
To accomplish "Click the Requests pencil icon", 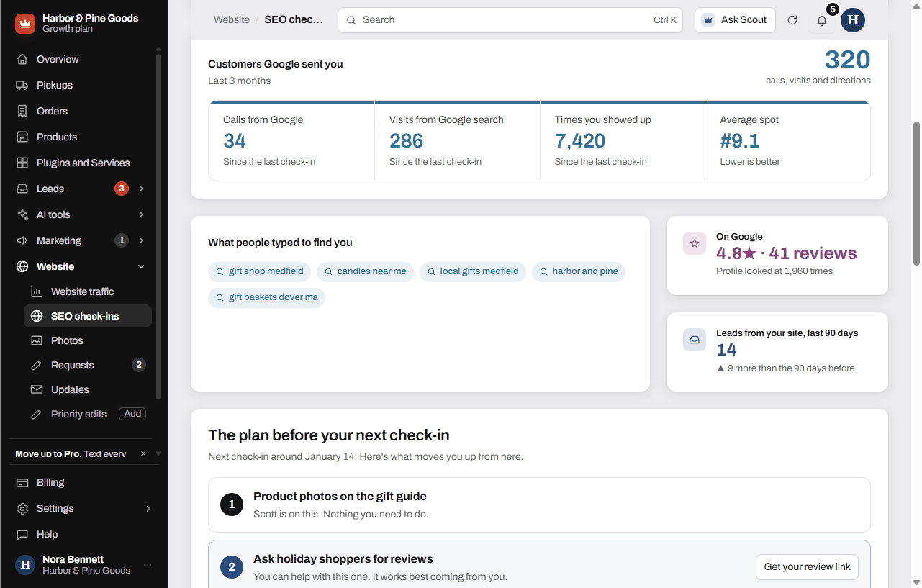I will click(x=37, y=365).
